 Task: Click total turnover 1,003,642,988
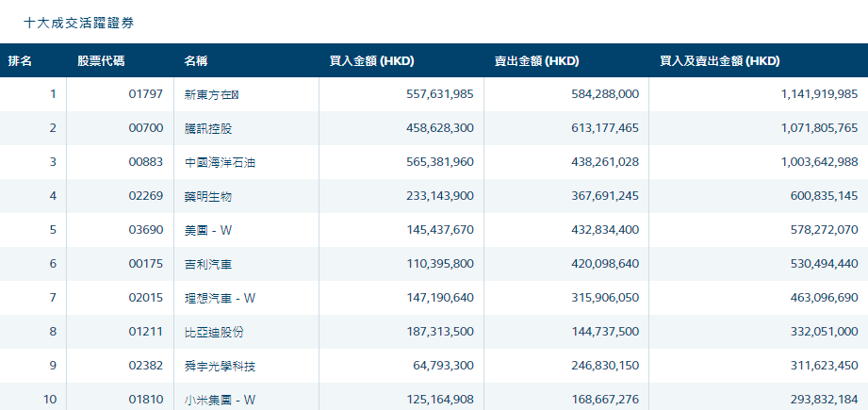tap(820, 162)
